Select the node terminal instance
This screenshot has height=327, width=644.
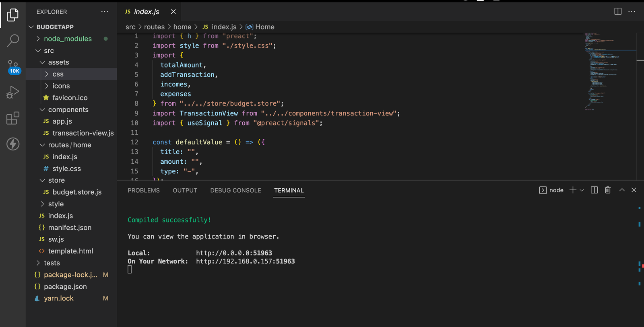pyautogui.click(x=551, y=190)
